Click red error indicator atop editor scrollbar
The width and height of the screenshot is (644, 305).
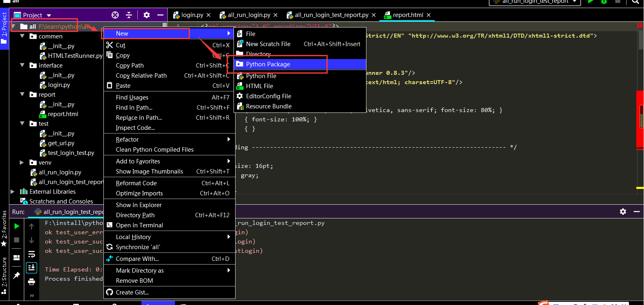click(640, 25)
